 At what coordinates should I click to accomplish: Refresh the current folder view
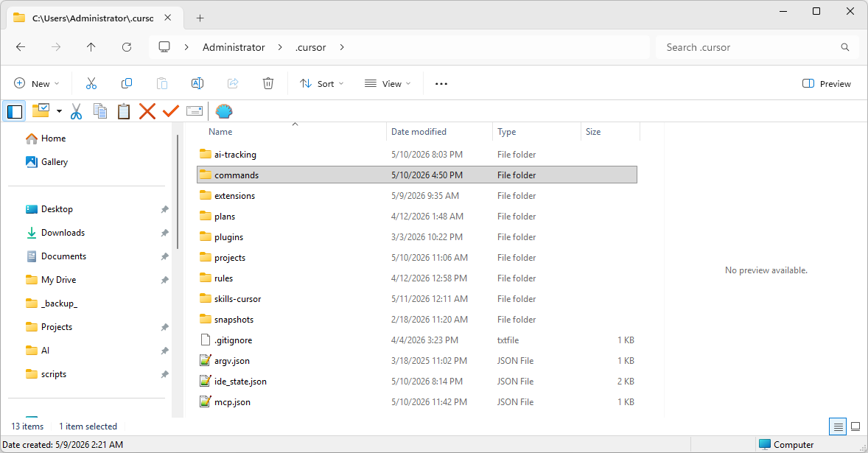(127, 47)
